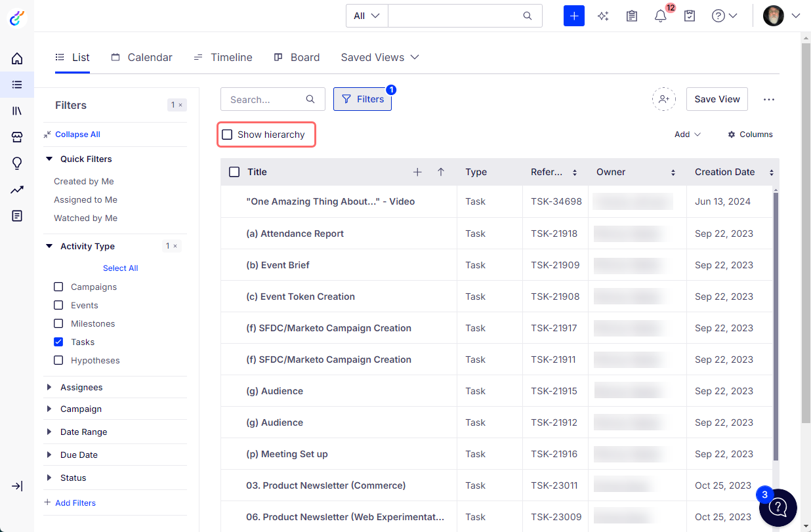Click the Save View button
811x532 pixels.
(x=717, y=99)
